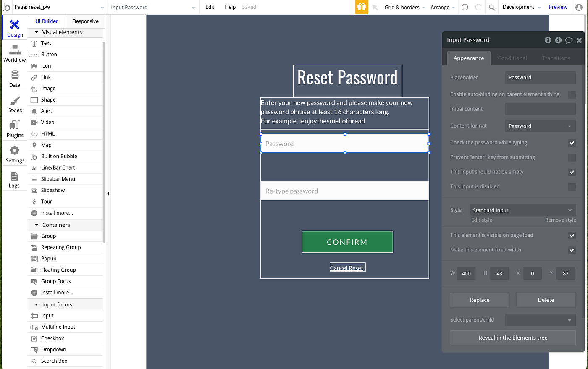Toggle element is visible on page load
The width and height of the screenshot is (588, 369).
(572, 236)
